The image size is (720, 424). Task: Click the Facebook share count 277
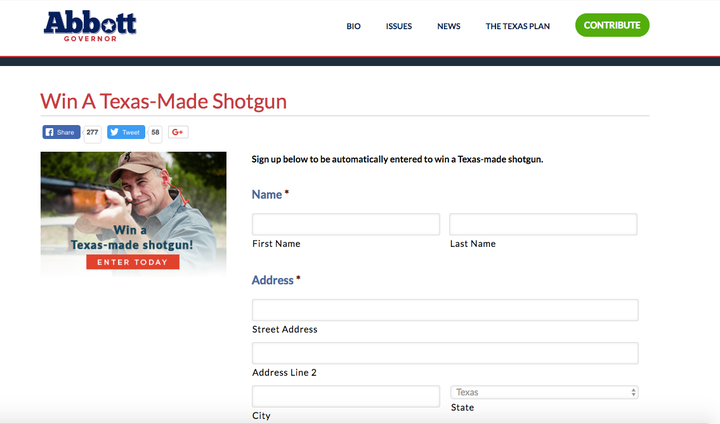pyautogui.click(x=92, y=132)
